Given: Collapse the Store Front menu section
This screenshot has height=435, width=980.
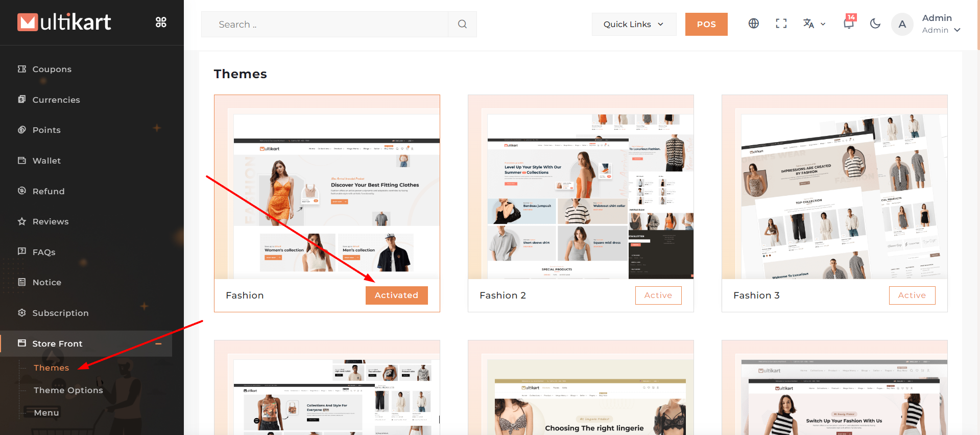Looking at the screenshot, I should [159, 344].
